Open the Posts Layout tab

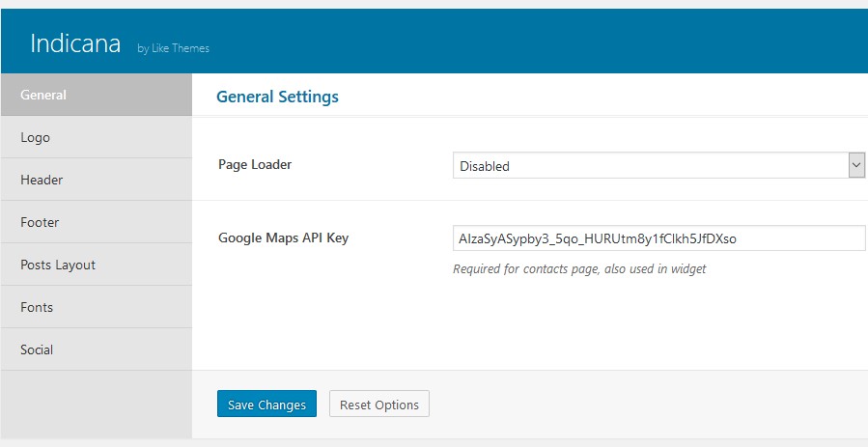97,265
